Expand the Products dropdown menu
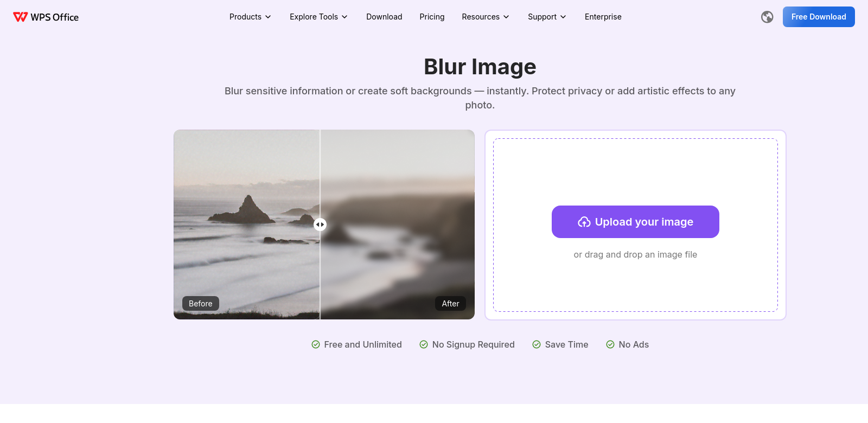 (x=250, y=17)
